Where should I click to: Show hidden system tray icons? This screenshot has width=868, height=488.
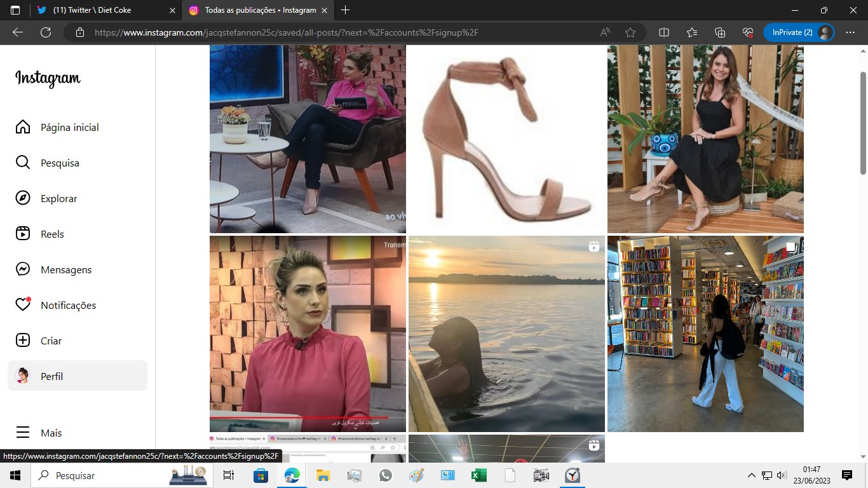(x=752, y=475)
